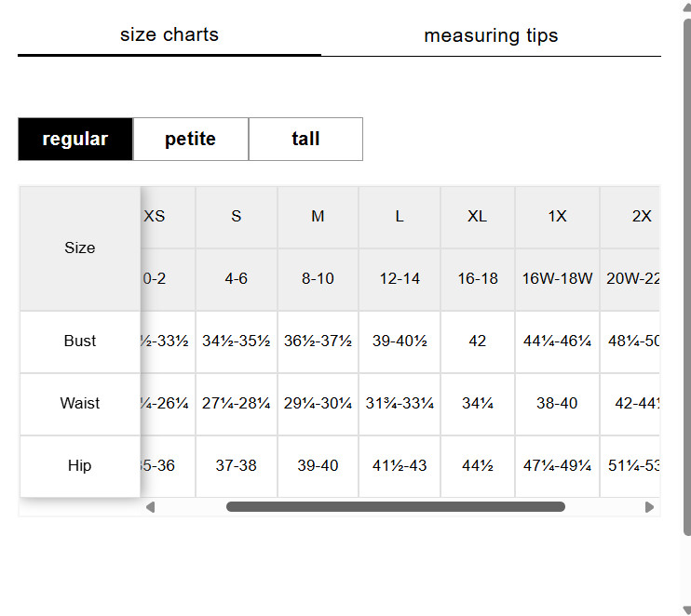Viewport: 691px width, 616px height.
Task: Open the size charts tab
Action: (x=169, y=35)
